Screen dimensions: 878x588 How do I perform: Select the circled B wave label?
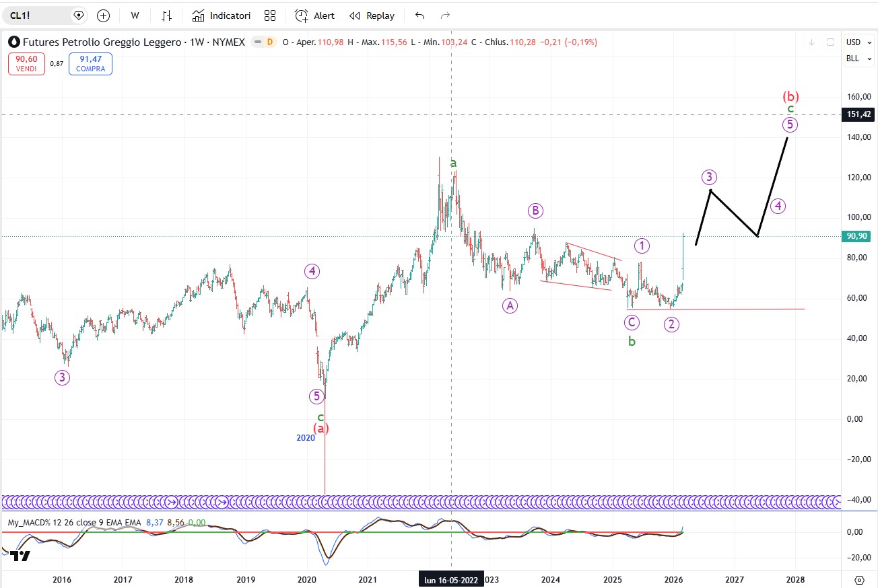[535, 211]
